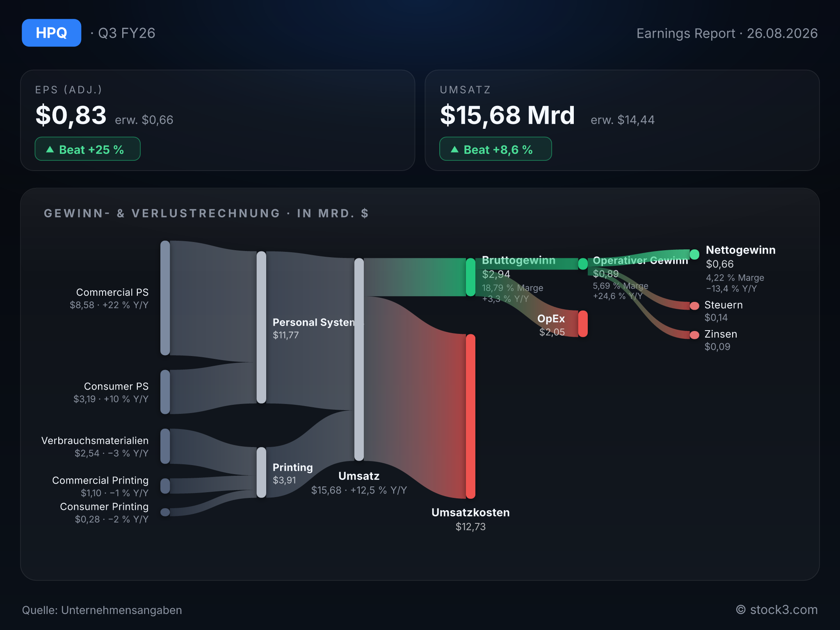840x630 pixels.
Task: Click the 'Nettogewinn' label
Action: point(740,250)
